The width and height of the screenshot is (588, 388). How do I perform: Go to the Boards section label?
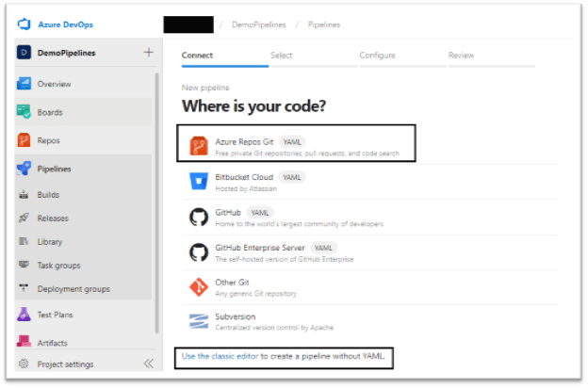50,112
